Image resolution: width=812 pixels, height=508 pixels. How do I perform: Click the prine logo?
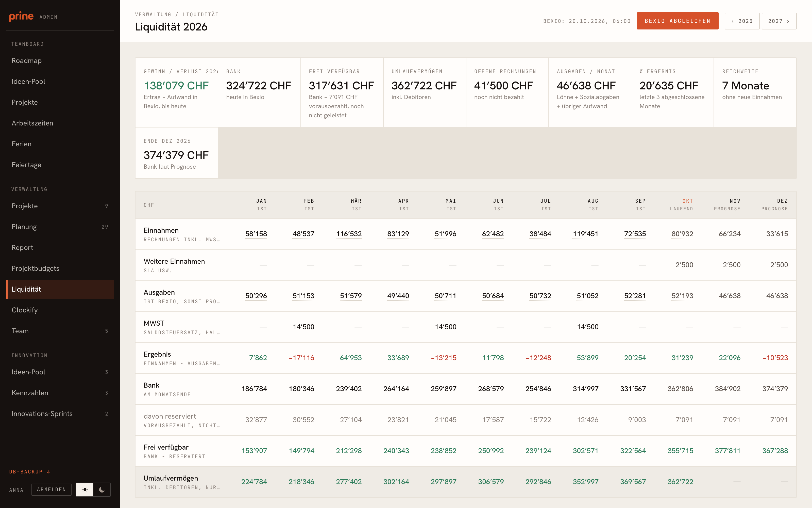[x=21, y=17]
